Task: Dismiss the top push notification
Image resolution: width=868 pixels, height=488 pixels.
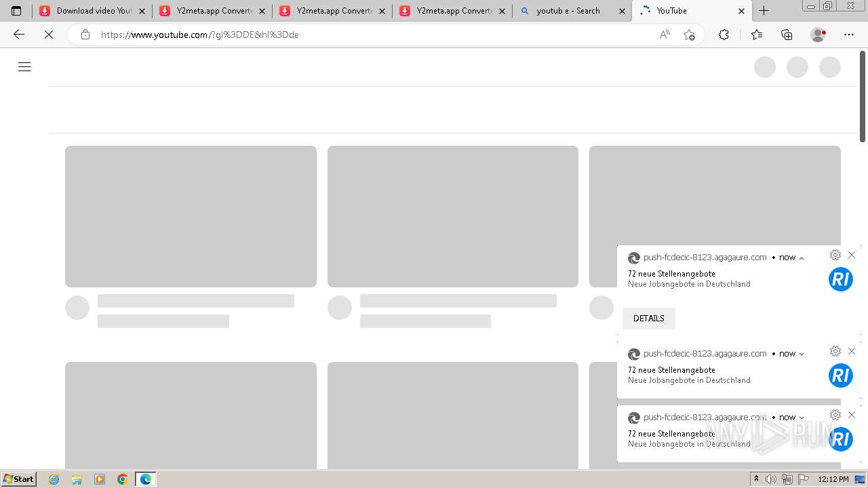Action: point(852,255)
